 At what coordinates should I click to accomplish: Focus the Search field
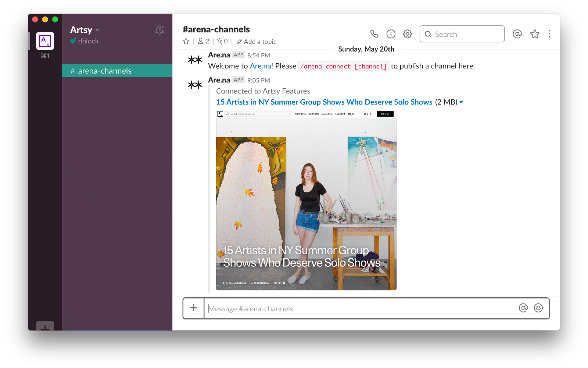[462, 34]
